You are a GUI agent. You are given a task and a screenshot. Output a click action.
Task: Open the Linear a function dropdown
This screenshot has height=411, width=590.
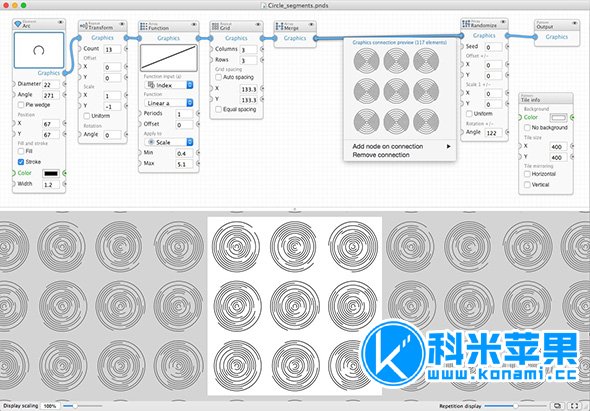(x=169, y=103)
